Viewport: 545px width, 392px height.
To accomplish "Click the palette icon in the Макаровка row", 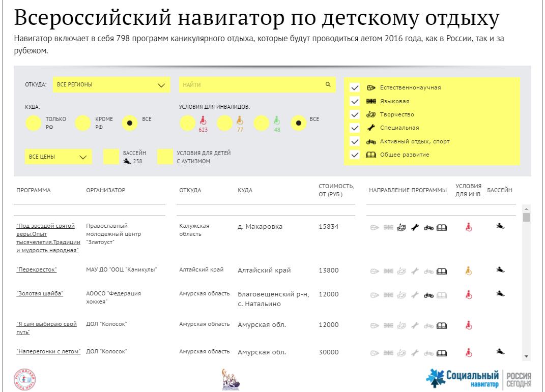I will tap(401, 227).
